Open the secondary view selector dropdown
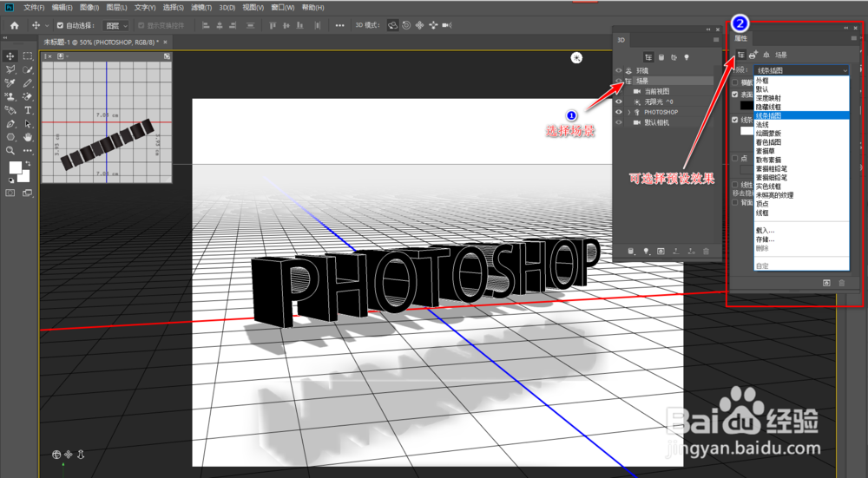 click(62, 56)
